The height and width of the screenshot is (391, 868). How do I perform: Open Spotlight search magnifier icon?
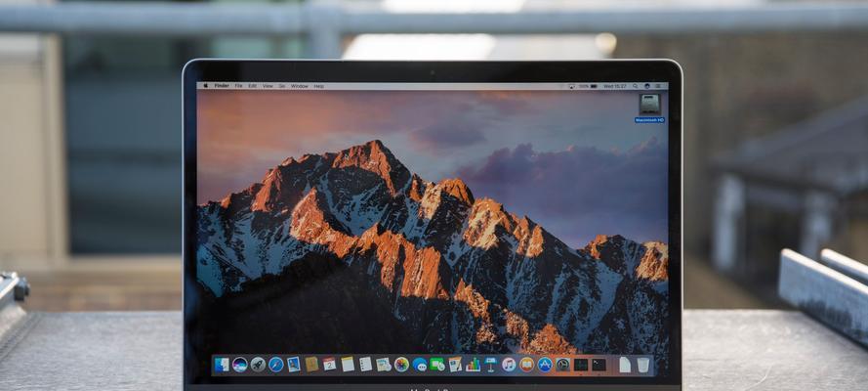pyautogui.click(x=635, y=86)
